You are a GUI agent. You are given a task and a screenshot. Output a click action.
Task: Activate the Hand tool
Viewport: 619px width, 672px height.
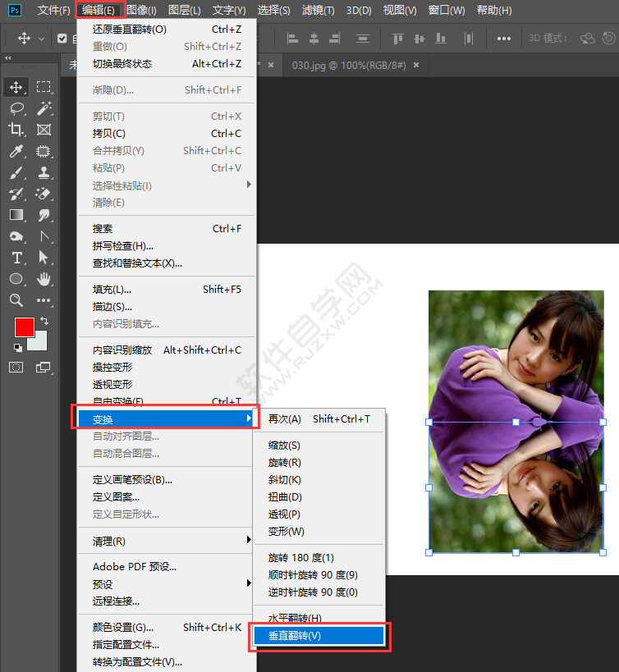tap(44, 279)
